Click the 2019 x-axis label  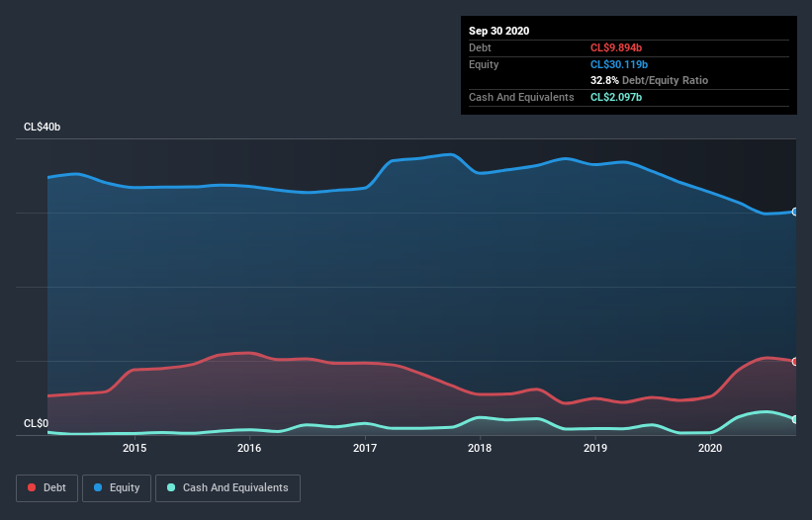(595, 448)
